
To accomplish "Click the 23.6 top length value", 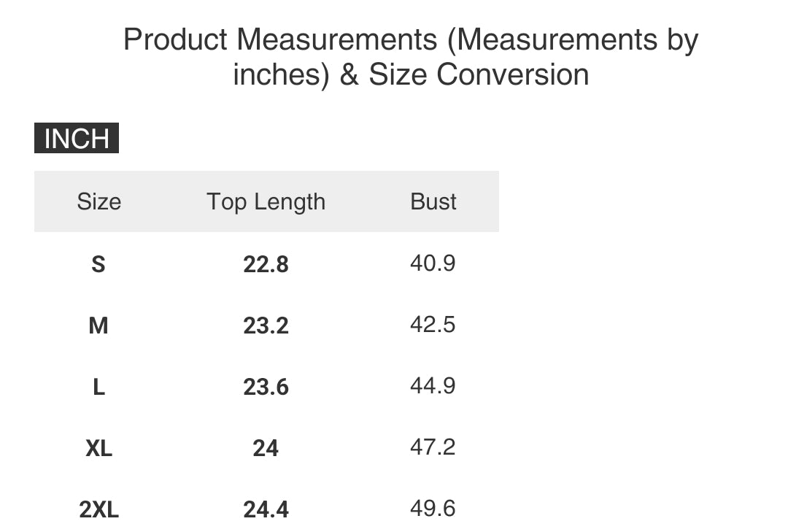I will [x=266, y=387].
